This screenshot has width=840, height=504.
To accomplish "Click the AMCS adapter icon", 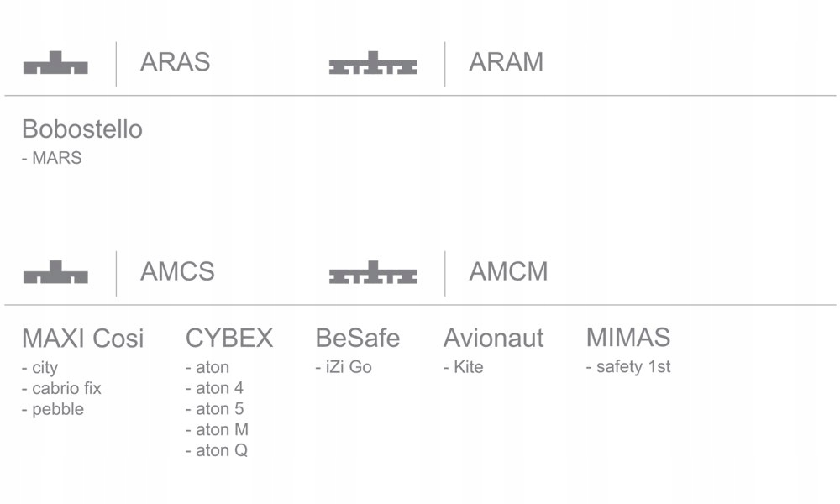I will (55, 274).
